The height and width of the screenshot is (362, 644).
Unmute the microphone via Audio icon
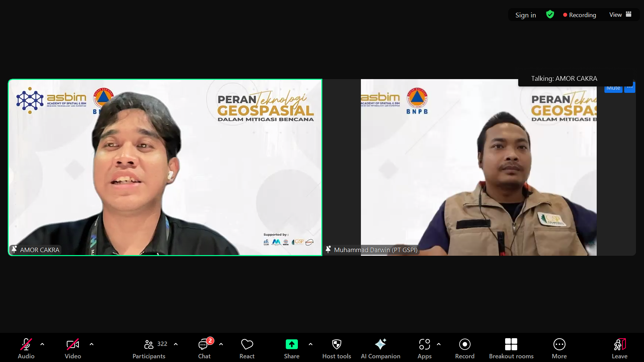(x=26, y=345)
